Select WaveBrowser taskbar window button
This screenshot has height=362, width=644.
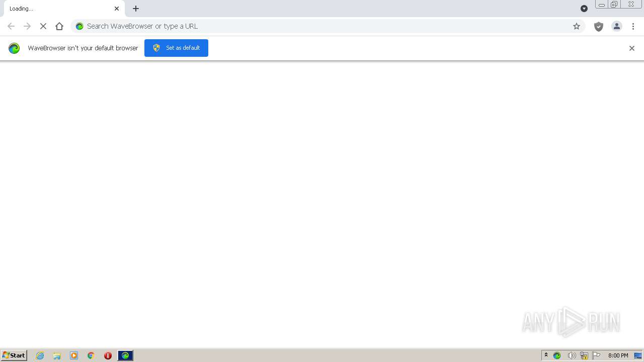125,355
